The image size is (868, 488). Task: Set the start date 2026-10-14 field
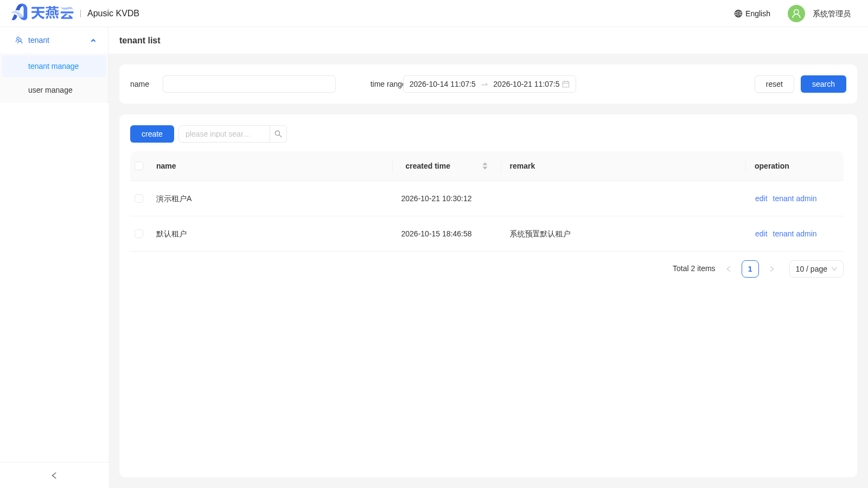tap(442, 84)
